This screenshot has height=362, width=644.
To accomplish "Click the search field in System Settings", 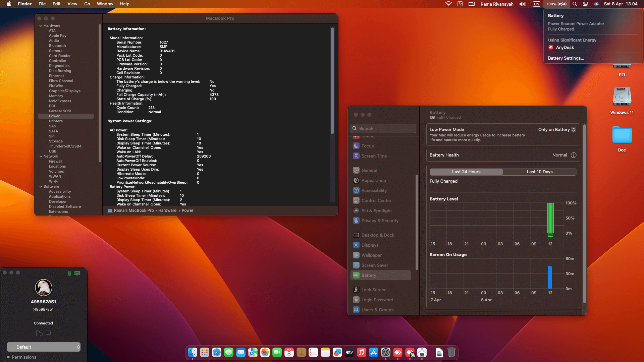I will [x=383, y=128].
